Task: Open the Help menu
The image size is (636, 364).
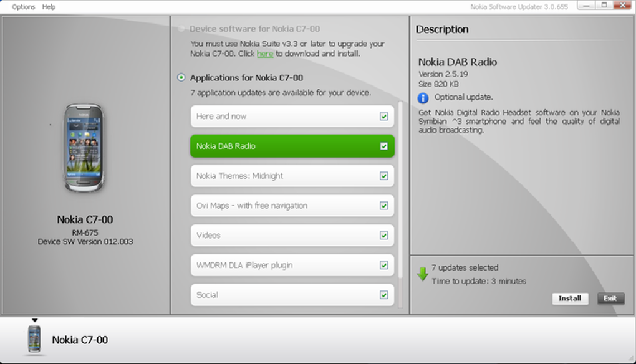Action: click(49, 7)
